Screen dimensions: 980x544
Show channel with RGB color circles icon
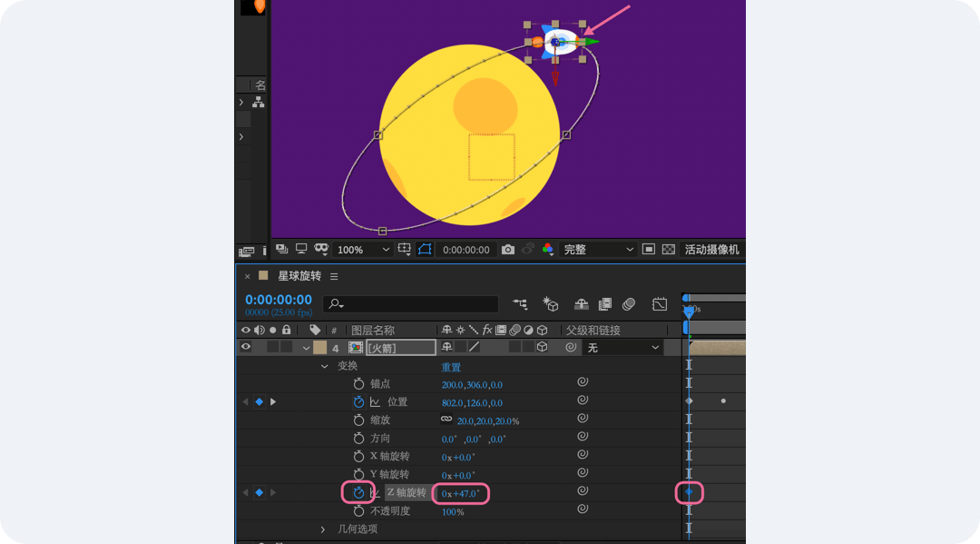[548, 250]
